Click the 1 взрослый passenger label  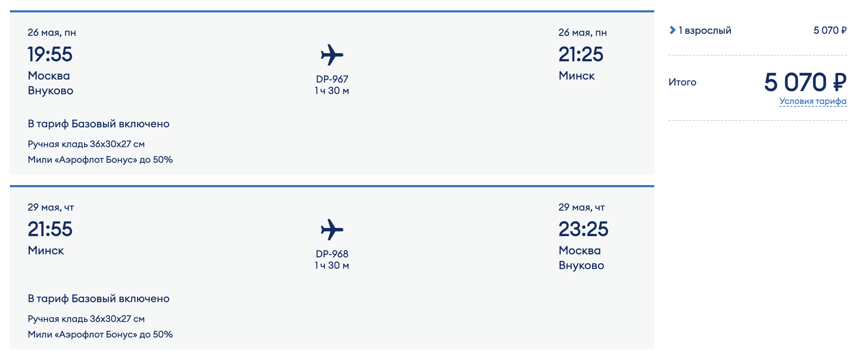click(x=705, y=30)
